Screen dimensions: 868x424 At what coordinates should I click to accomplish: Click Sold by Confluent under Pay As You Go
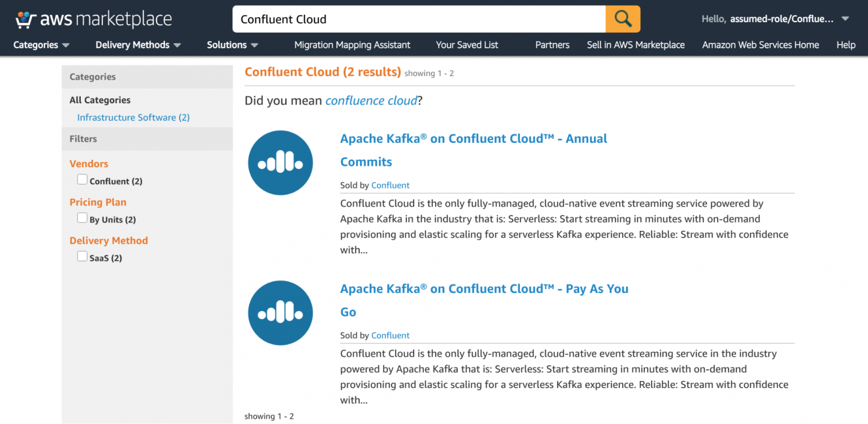pyautogui.click(x=390, y=335)
